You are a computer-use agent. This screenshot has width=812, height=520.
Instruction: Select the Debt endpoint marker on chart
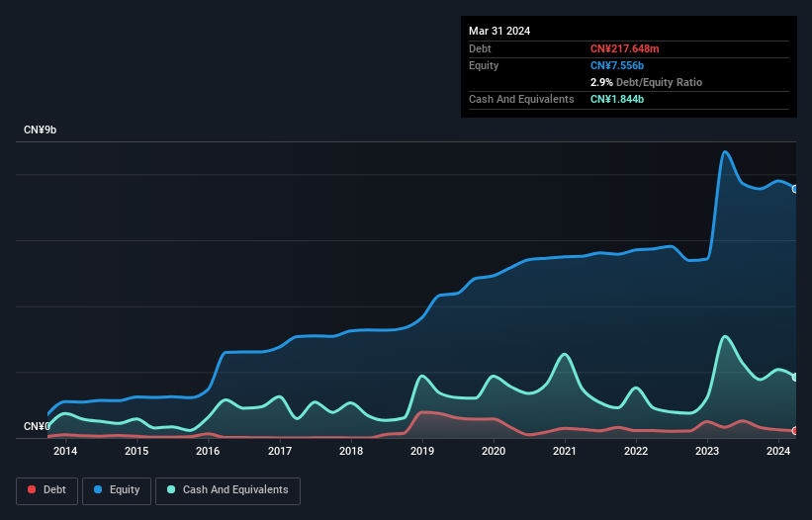(x=795, y=430)
